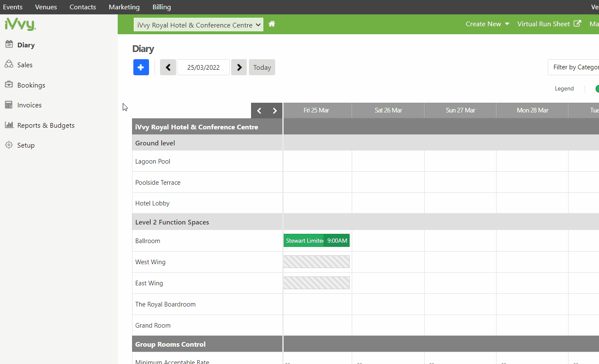Open Invoices in the sidebar
Screen dimensions: 599x364
[29, 105]
